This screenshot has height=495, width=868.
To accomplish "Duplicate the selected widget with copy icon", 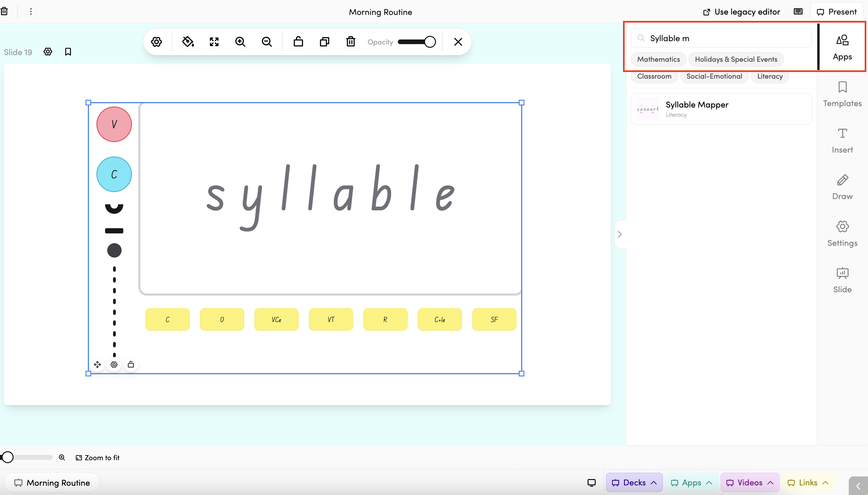I will pos(325,42).
